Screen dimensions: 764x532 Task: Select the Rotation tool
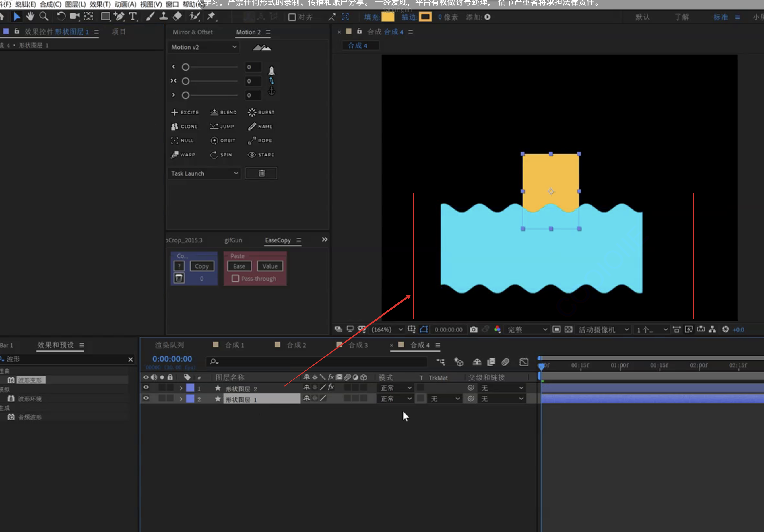click(61, 16)
